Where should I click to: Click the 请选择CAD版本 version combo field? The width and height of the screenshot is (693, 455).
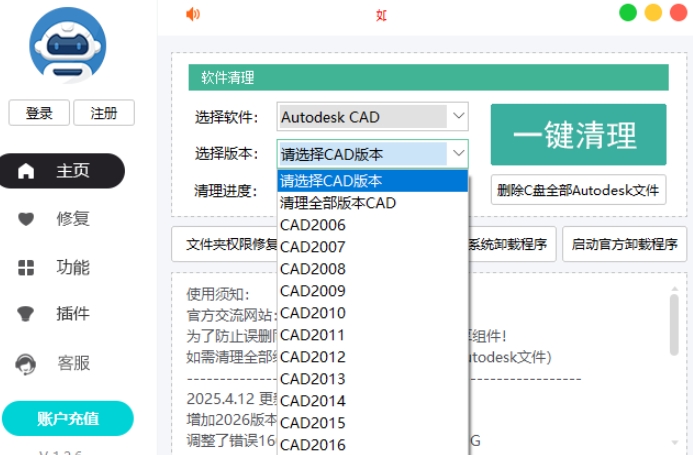coord(373,154)
